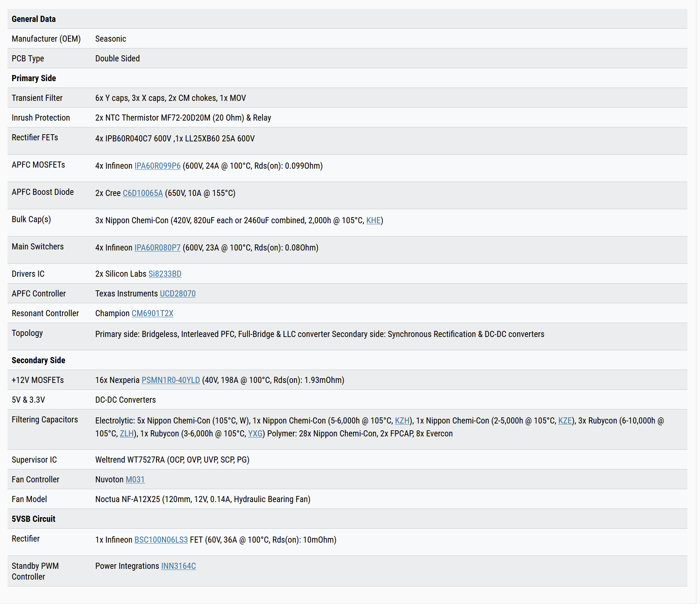Open the Nuvoton M031 link
Viewport: 700px width, 604px height.
pyautogui.click(x=135, y=479)
